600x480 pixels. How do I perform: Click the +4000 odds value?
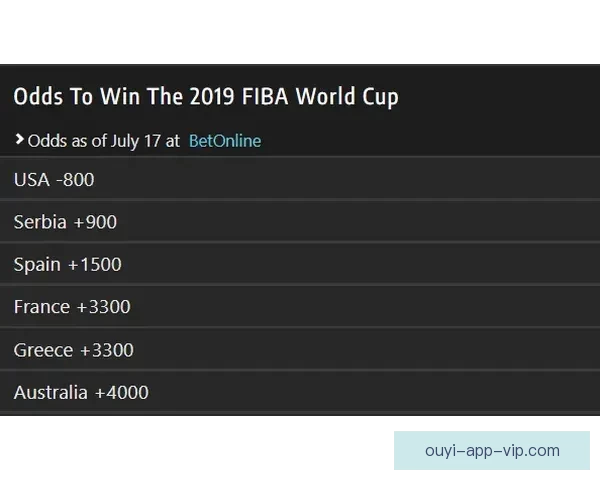[x=121, y=393]
